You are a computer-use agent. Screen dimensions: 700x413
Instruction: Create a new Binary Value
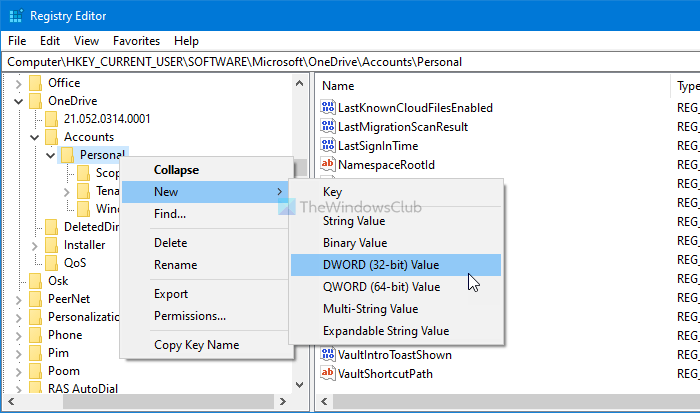coord(396,243)
